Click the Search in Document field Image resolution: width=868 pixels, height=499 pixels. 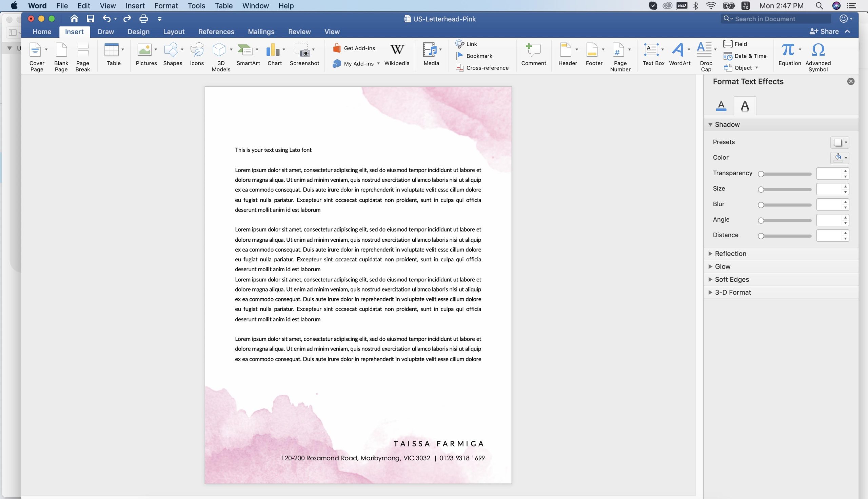[776, 19]
